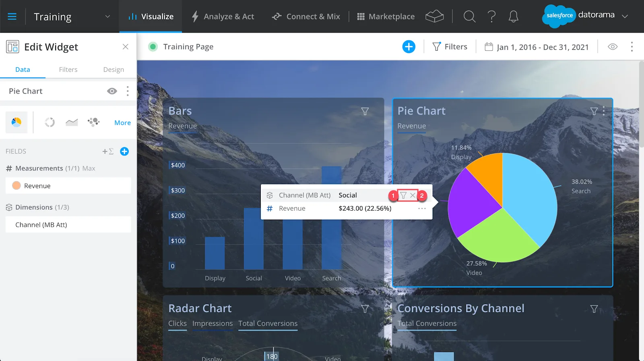Viewport: 644px width, 361px height.
Task: Open the date range picker
Action: [x=537, y=47]
